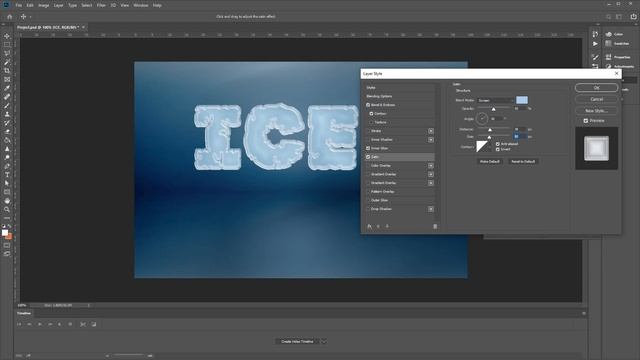Open the Timeline panel menu
This screenshot has width=640, height=360.
click(x=584, y=313)
